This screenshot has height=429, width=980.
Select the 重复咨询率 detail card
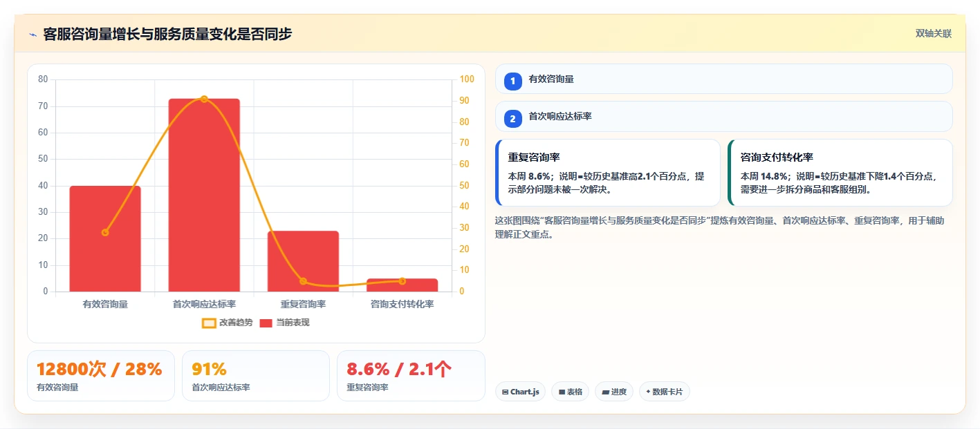608,173
